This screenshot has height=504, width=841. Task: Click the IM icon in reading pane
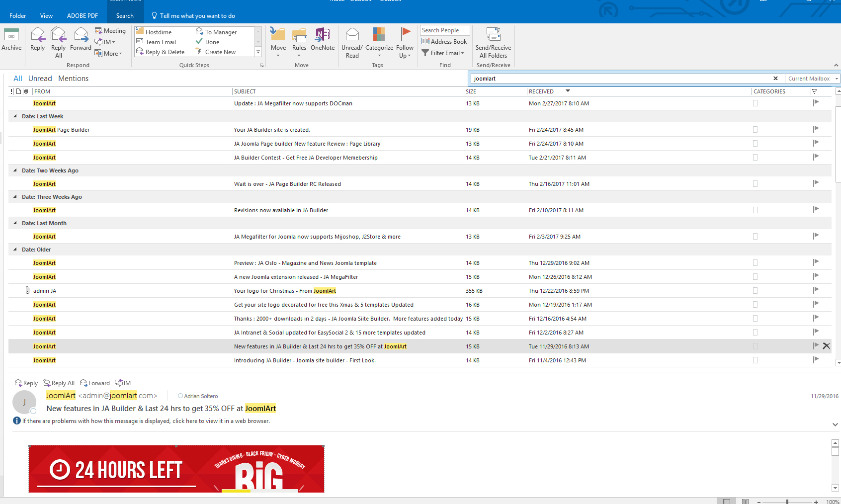[x=123, y=383]
